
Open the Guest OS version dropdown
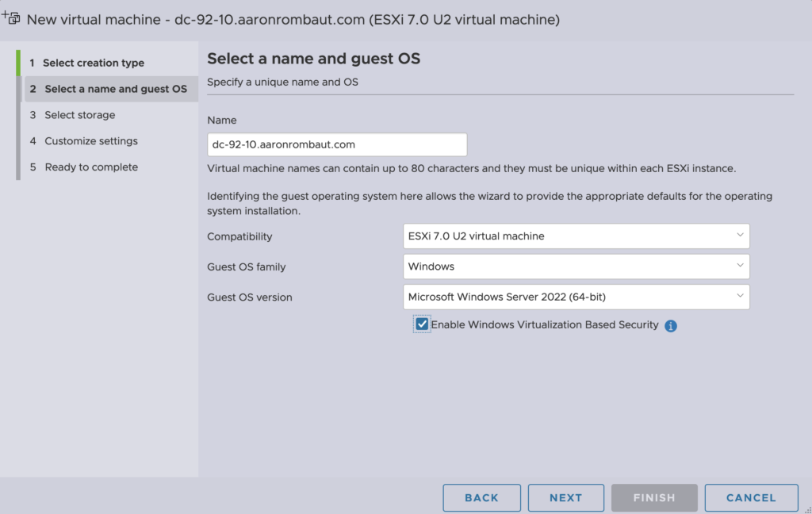[x=576, y=297]
